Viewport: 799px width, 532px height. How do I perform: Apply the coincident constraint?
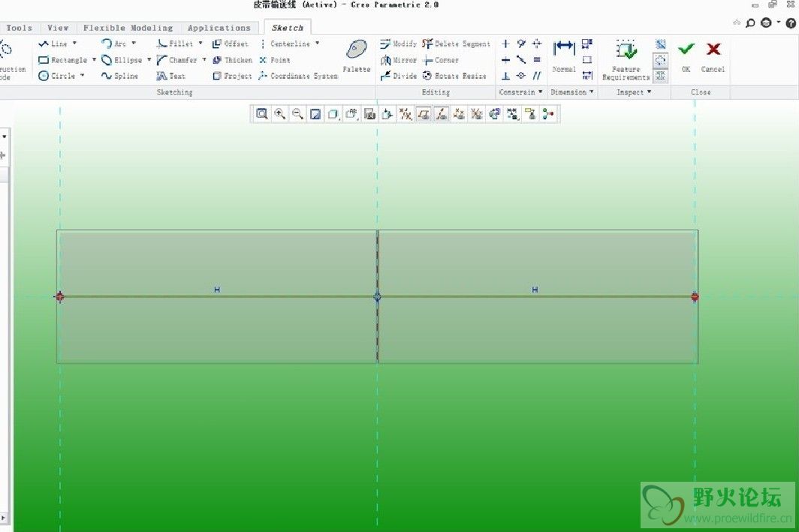click(521, 76)
